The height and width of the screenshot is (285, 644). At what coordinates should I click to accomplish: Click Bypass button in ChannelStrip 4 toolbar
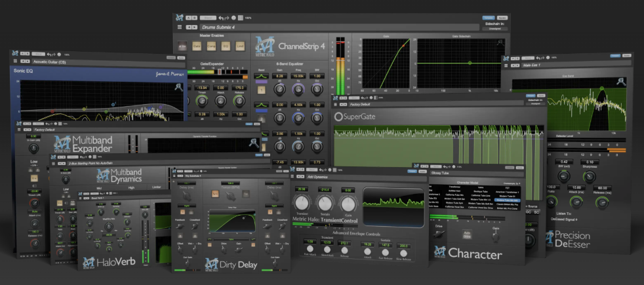(502, 18)
